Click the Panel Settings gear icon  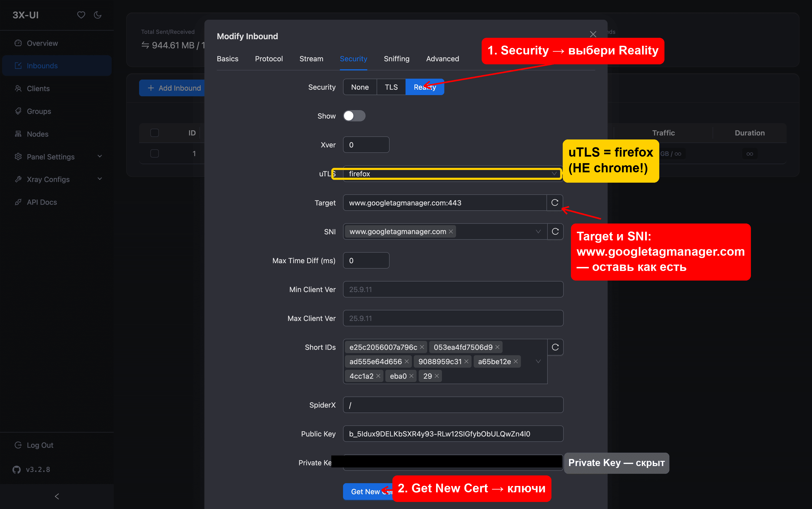click(x=18, y=157)
